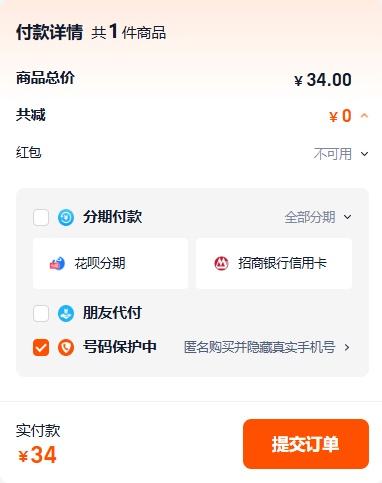Click the Huabei installment logo icon

pos(57,263)
